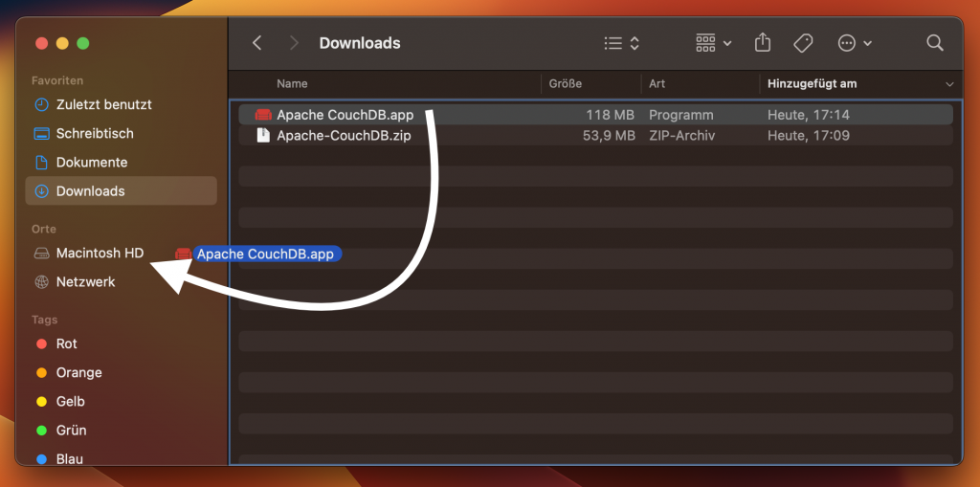Click the red couch icon of Apache CouchDB.app

point(263,115)
